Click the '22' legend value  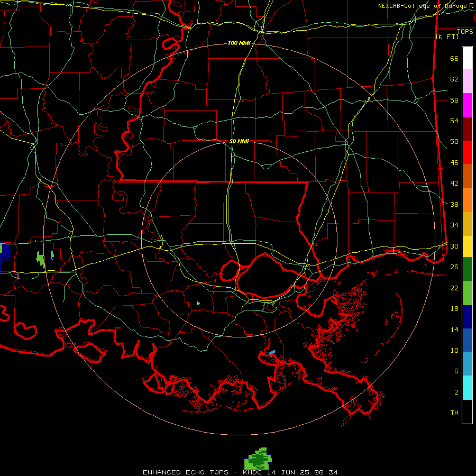(454, 288)
